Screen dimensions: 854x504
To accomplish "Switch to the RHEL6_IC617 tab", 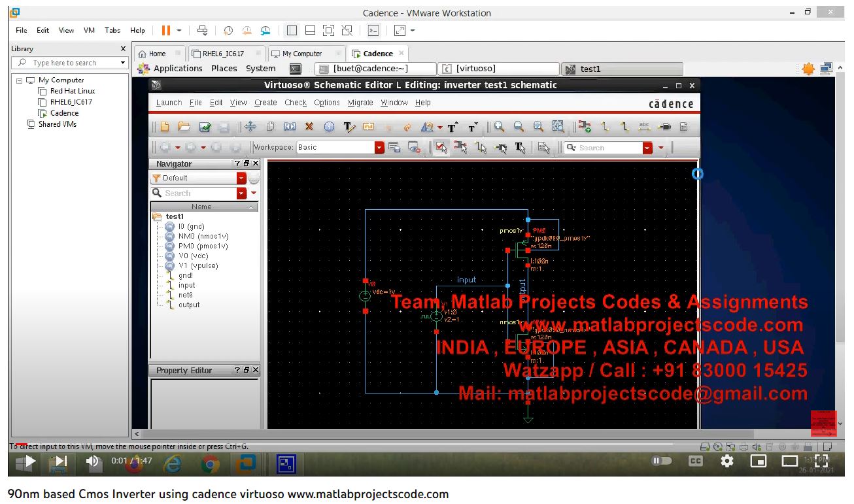I will click(222, 54).
